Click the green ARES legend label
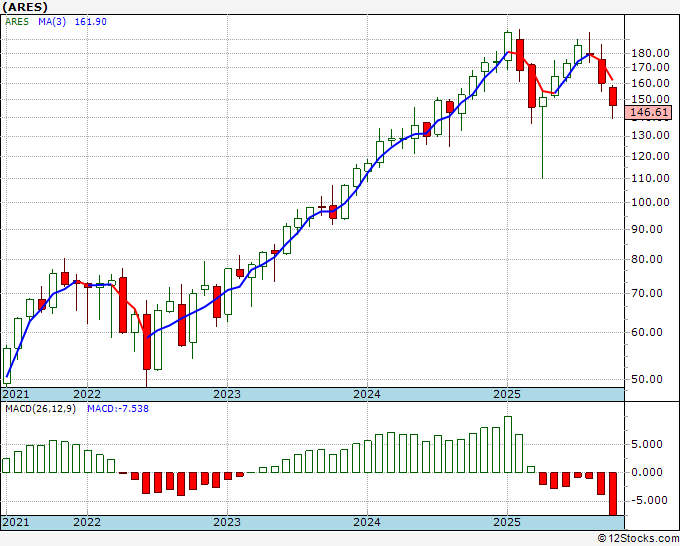 pyautogui.click(x=17, y=22)
